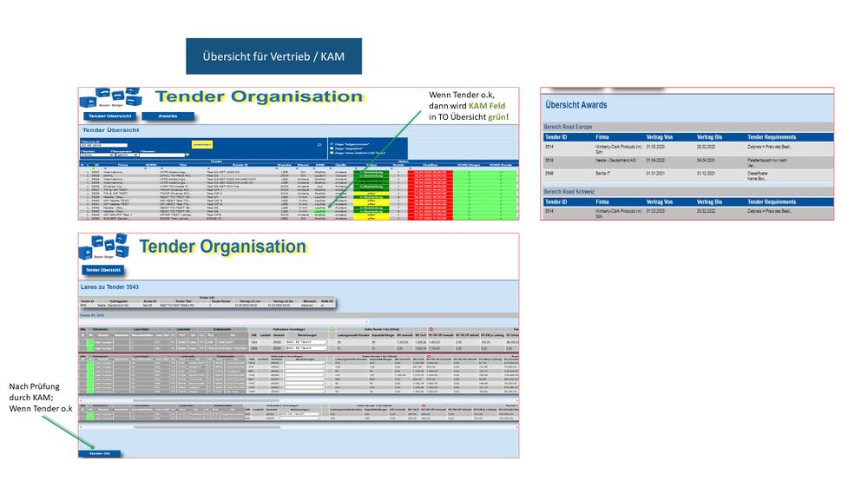The image size is (868, 488).
Task: Click the blue boxes logo above Lanes zu Tender
Action: [104, 247]
